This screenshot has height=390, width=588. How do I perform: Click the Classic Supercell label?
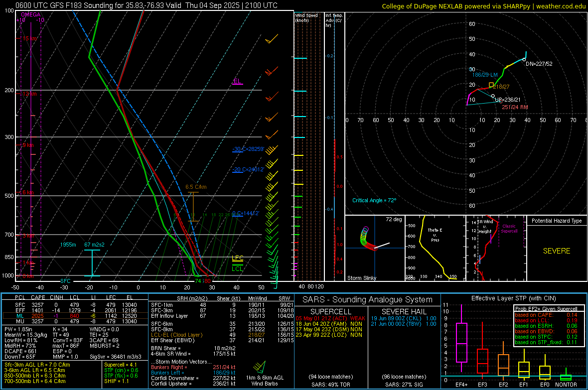click(509, 229)
